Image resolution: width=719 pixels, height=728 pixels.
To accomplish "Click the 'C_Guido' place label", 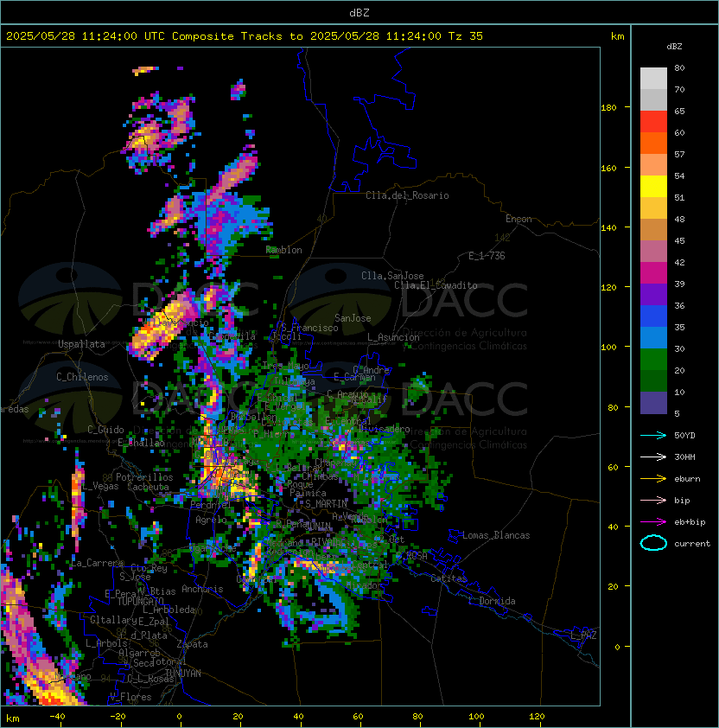I will point(105,430).
